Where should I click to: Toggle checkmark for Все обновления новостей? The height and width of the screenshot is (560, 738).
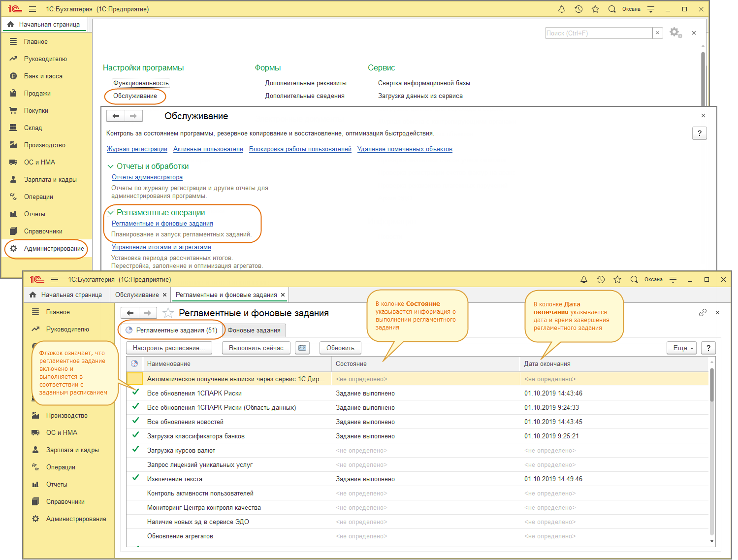coord(135,421)
